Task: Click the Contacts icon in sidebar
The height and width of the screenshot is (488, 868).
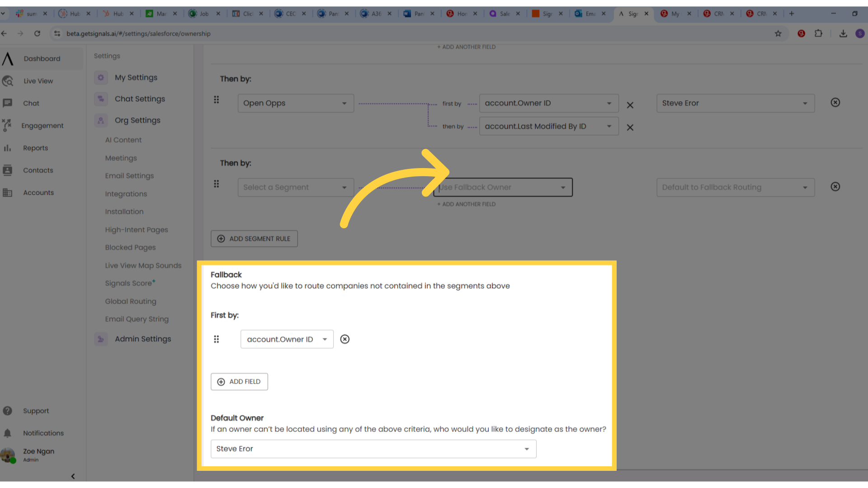Action: [8, 170]
